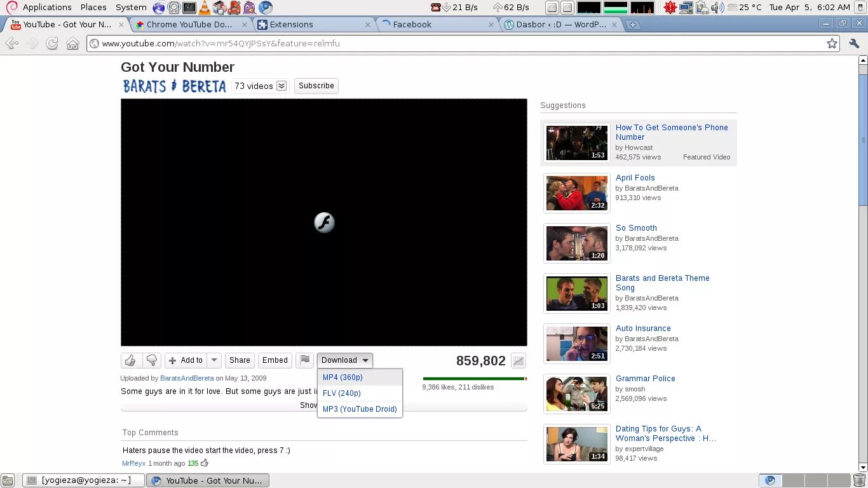Click the Embed button
Image resolution: width=868 pixels, height=488 pixels.
point(275,360)
